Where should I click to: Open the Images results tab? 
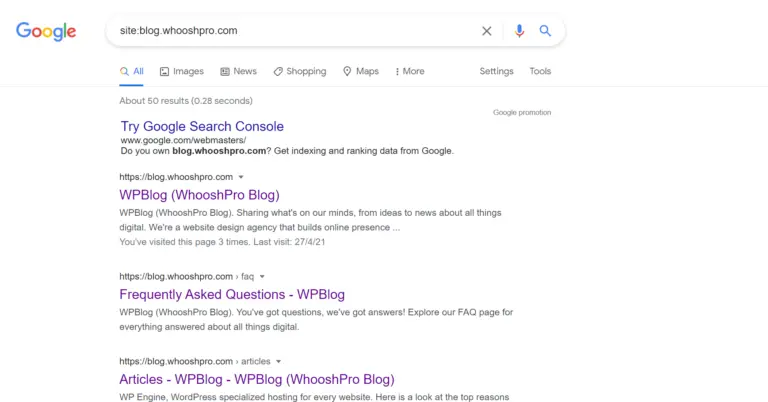181,72
